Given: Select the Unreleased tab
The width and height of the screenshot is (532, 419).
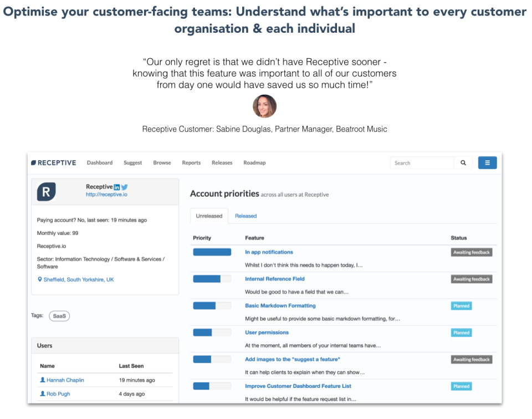Looking at the screenshot, I should point(209,216).
